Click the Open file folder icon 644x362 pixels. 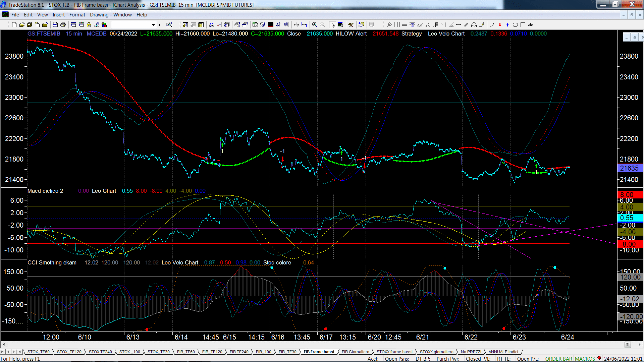click(x=22, y=25)
